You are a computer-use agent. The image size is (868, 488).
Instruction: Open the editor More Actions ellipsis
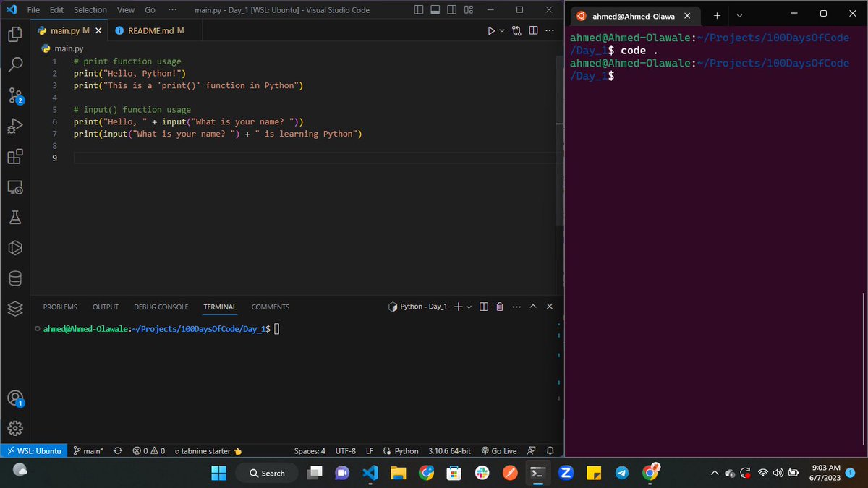tap(550, 30)
